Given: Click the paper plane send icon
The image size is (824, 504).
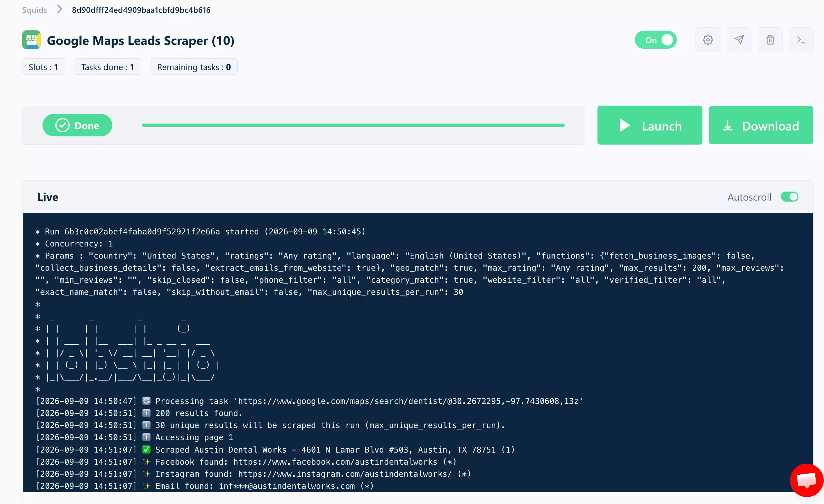Looking at the screenshot, I should point(739,40).
